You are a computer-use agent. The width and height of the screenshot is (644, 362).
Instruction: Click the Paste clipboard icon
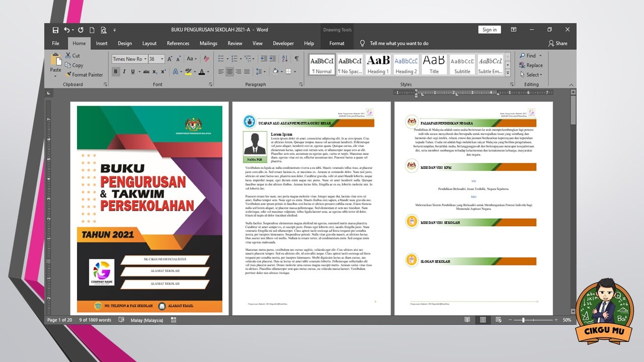(55, 61)
